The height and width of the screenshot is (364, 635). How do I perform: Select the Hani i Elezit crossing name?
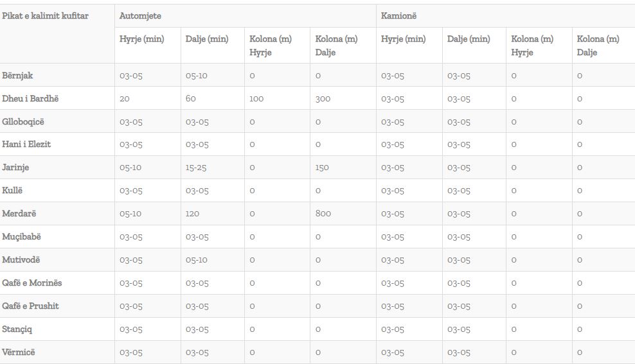[26, 144]
